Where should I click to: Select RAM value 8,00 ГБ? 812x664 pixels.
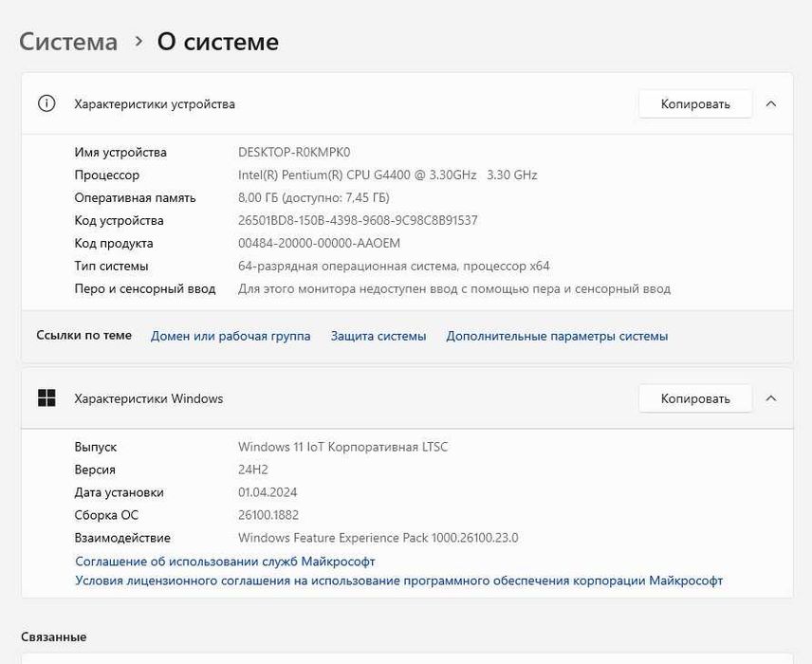(x=314, y=198)
